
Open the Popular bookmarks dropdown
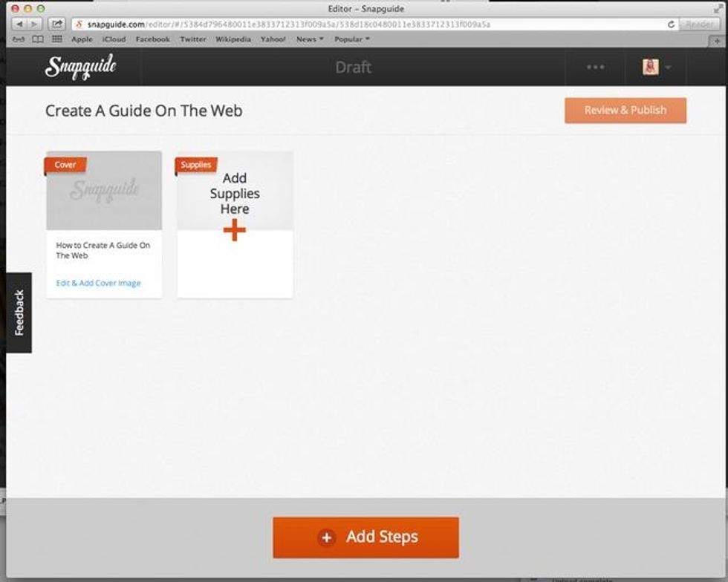click(x=352, y=39)
